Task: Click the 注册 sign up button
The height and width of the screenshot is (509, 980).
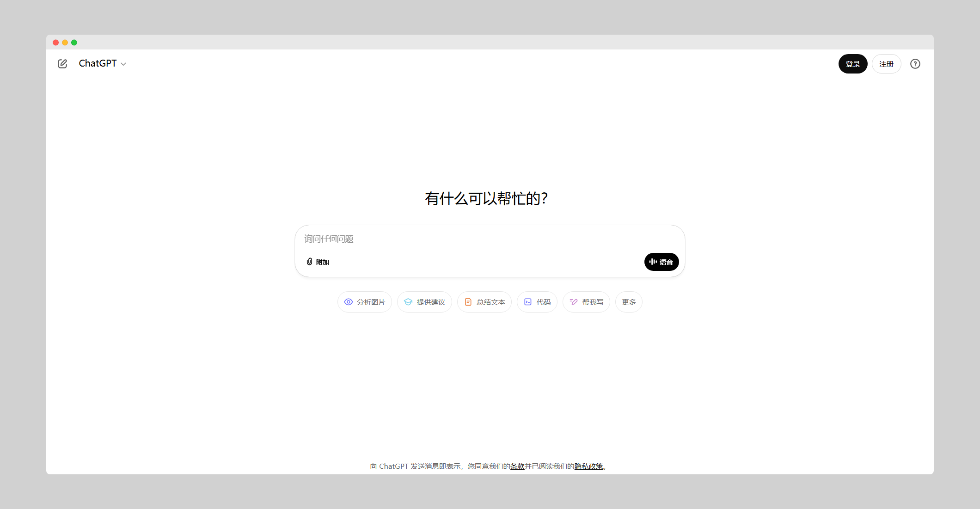Action: [x=886, y=64]
